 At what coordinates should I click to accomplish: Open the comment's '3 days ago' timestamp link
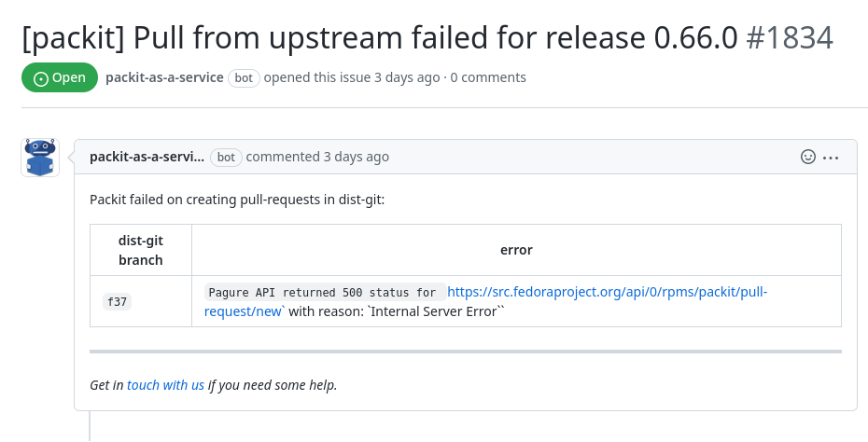(357, 157)
